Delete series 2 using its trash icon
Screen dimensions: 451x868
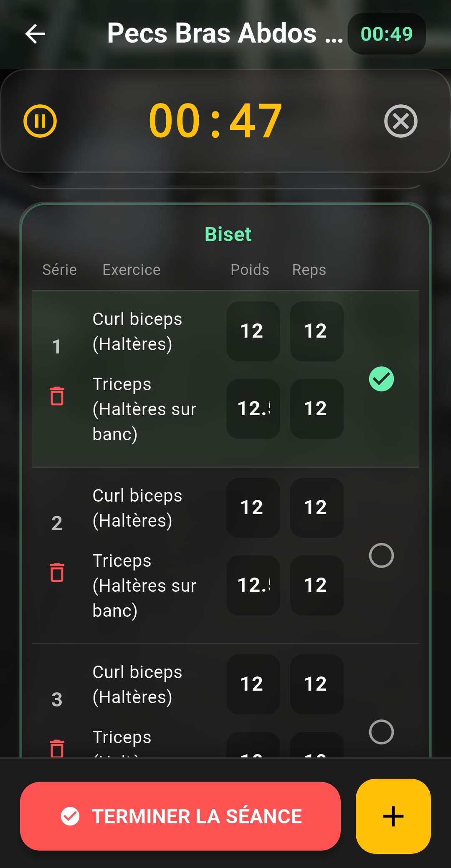57,573
